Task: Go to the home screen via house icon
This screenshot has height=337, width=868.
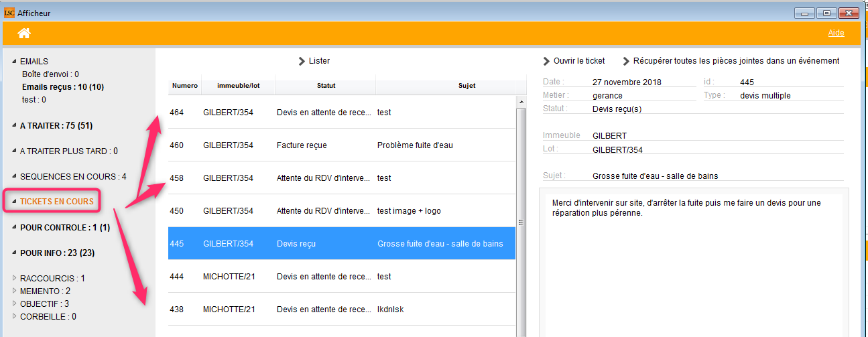Action: (x=24, y=33)
